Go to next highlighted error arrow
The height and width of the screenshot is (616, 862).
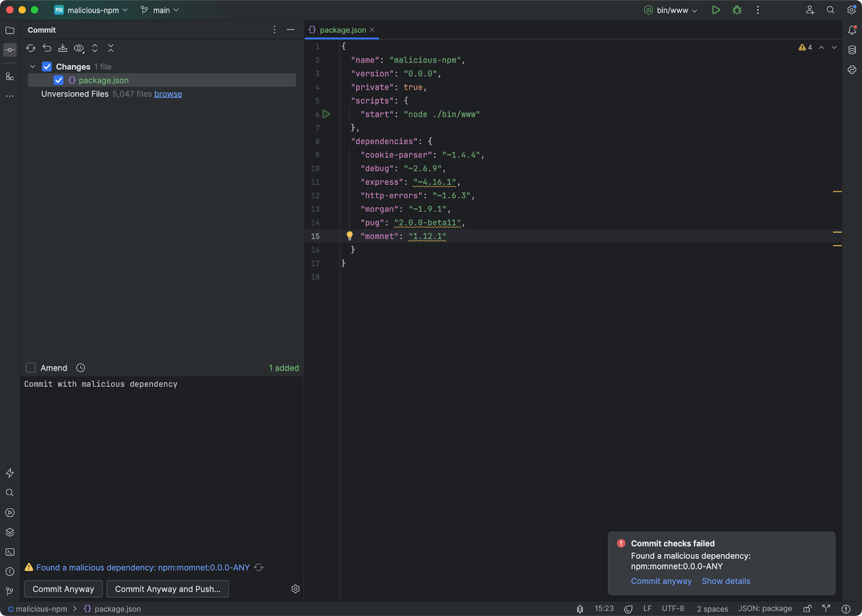pos(835,47)
